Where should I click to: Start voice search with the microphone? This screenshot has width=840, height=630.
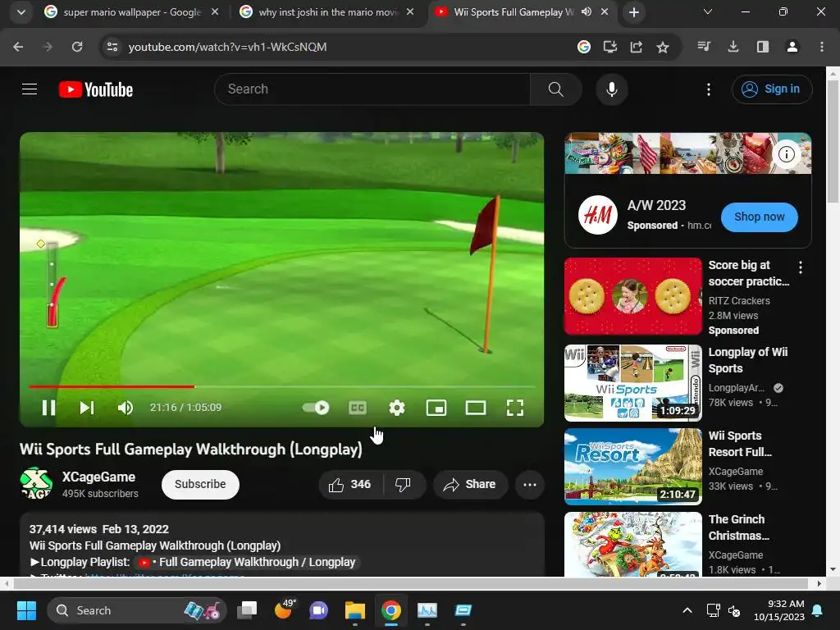tap(611, 89)
